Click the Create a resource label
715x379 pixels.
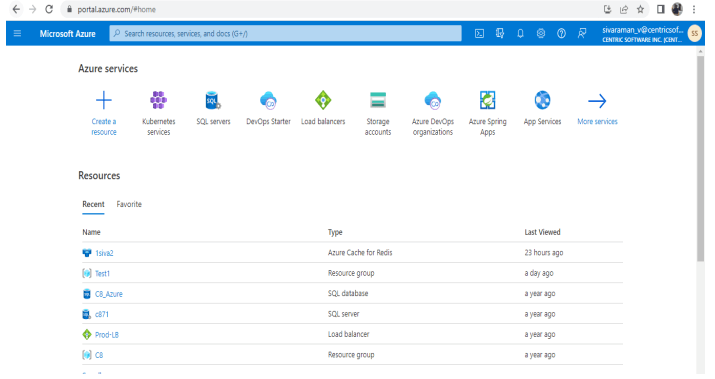coord(104,127)
